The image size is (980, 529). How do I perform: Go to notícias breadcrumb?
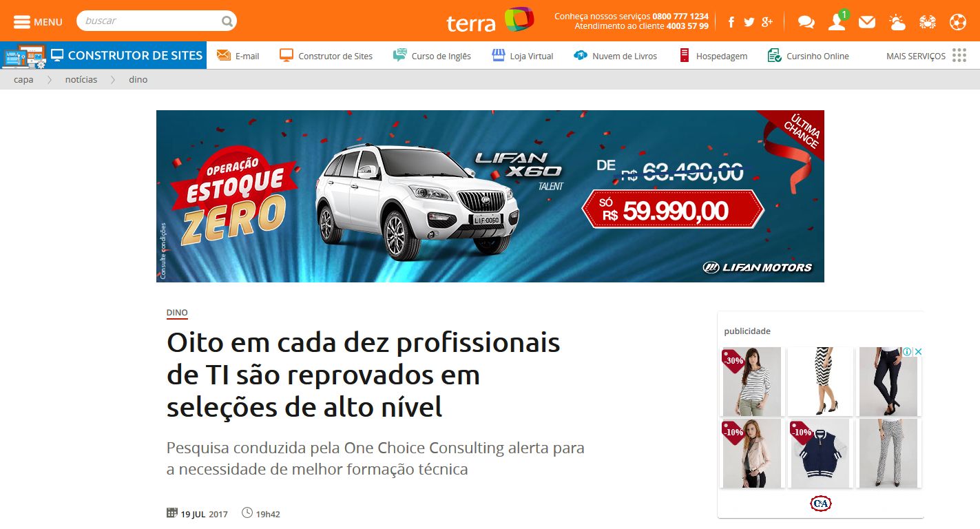81,79
